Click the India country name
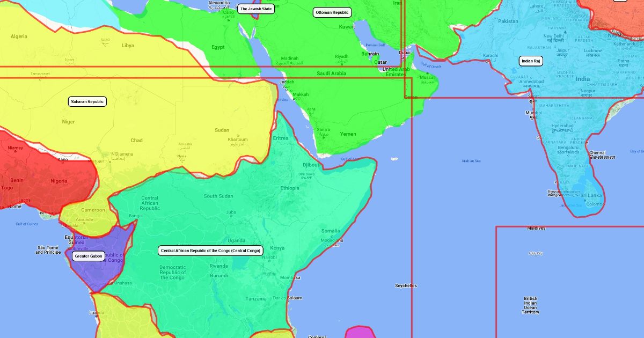 [582, 79]
